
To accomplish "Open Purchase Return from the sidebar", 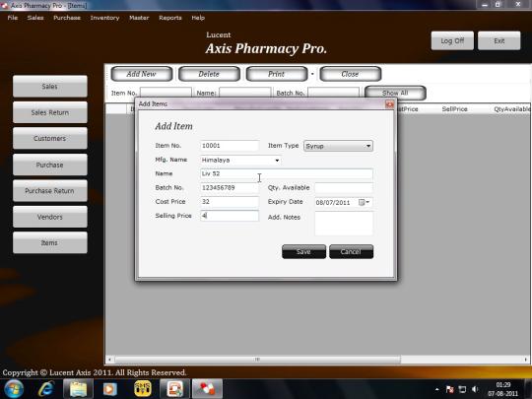I will pos(50,191).
